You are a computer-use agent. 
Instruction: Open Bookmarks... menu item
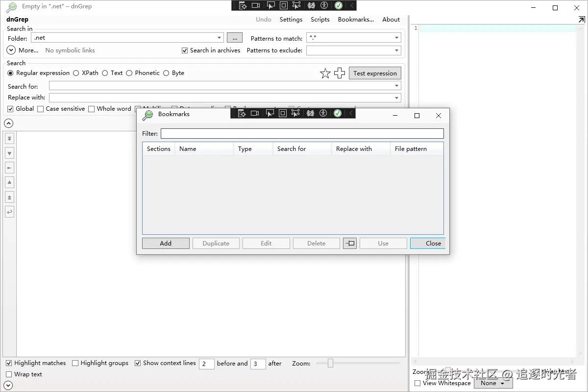point(356,20)
